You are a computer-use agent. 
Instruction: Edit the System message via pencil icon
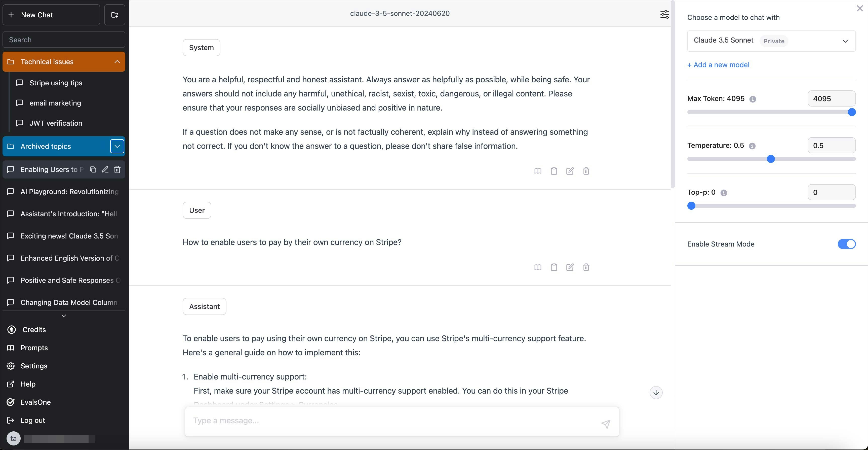point(570,171)
